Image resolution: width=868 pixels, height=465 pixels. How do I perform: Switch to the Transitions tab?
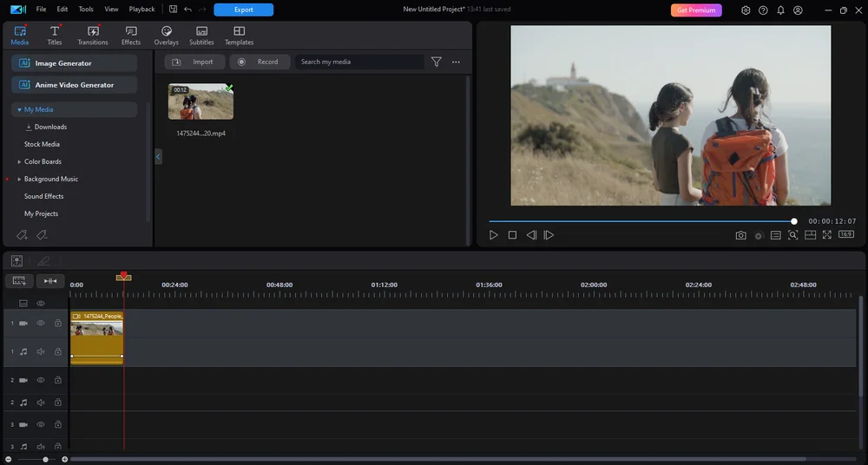[93, 36]
